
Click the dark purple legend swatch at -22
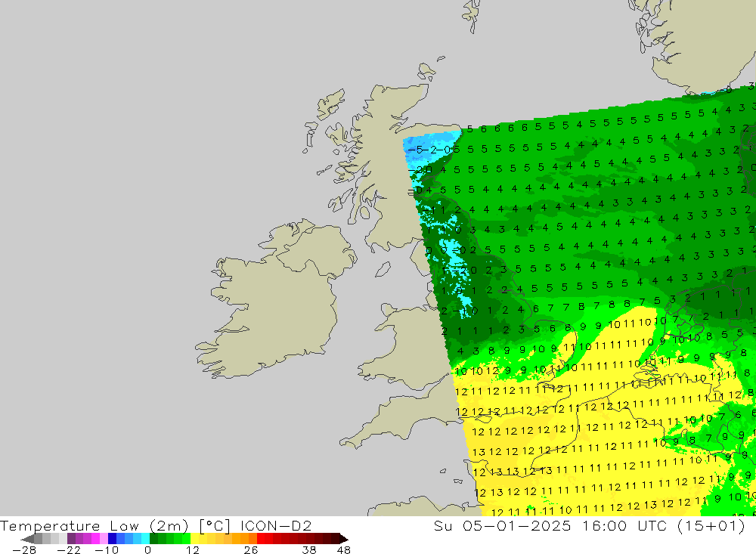click(71, 539)
